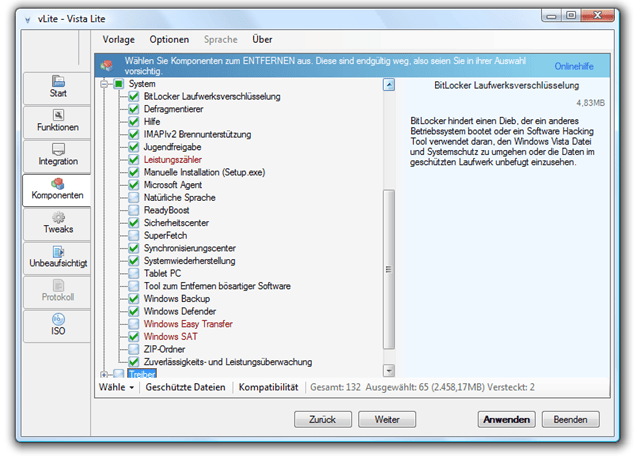Open the Vorlage menu
640x456 pixels.
pos(119,39)
